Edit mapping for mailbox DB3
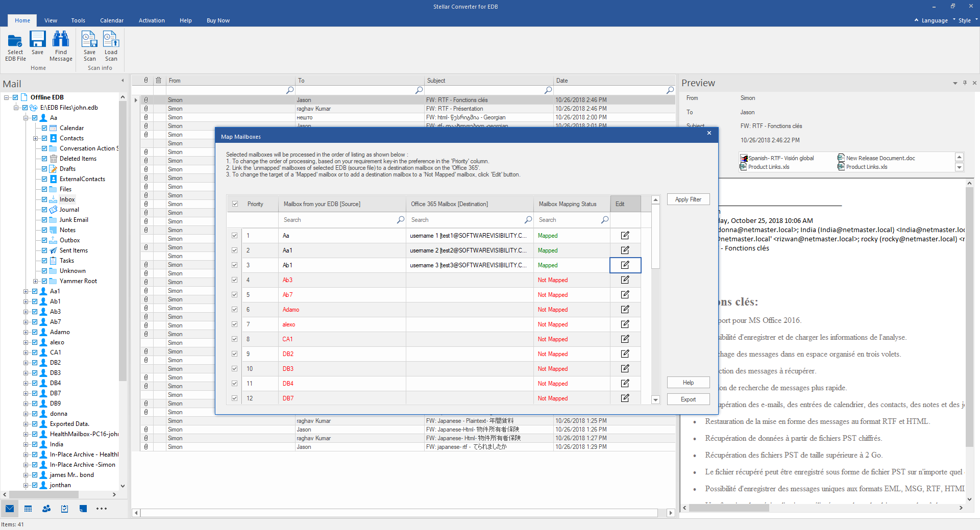The image size is (980, 530). coord(625,369)
